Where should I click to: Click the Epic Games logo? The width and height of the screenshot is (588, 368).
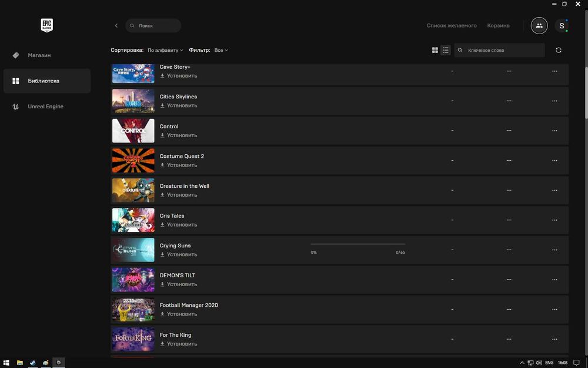[x=47, y=25]
